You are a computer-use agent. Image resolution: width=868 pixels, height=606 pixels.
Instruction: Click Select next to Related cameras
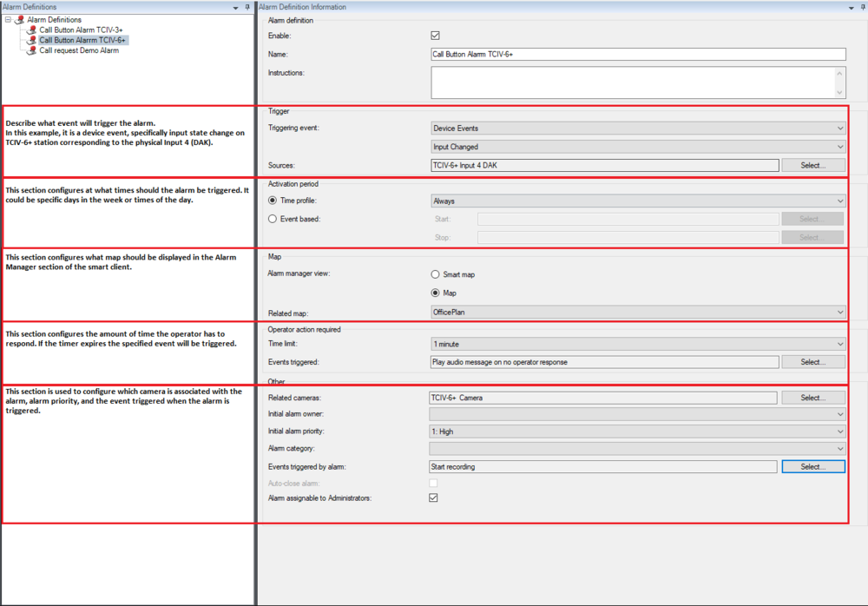coord(812,397)
